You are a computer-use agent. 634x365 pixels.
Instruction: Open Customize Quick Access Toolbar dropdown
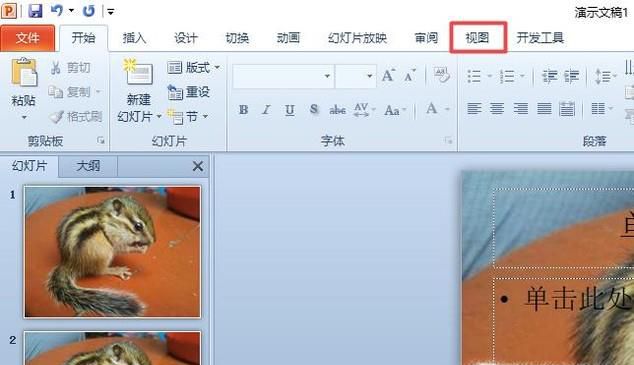[110, 12]
